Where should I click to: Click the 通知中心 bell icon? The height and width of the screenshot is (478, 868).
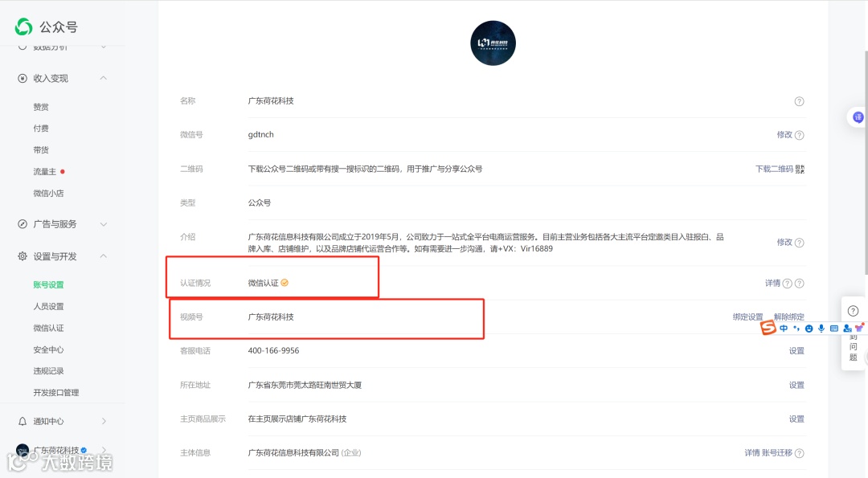click(x=23, y=422)
